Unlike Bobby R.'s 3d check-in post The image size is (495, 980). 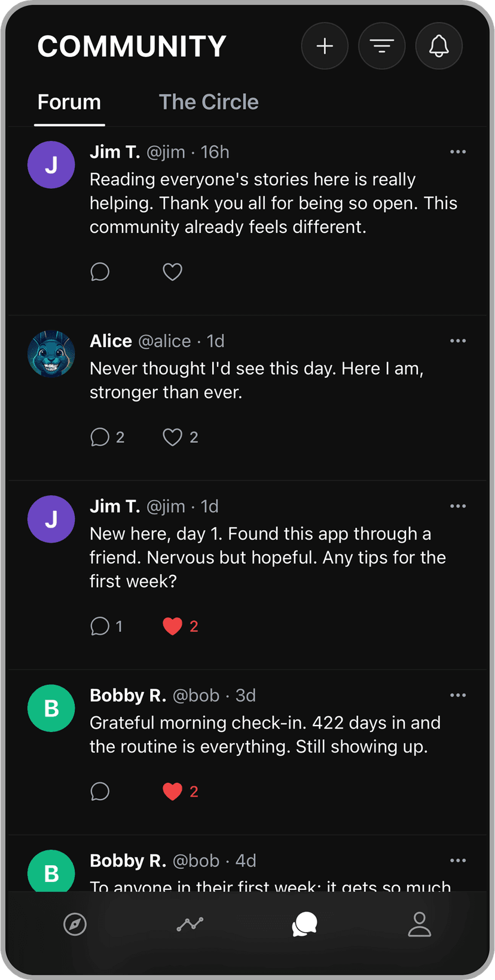172,792
